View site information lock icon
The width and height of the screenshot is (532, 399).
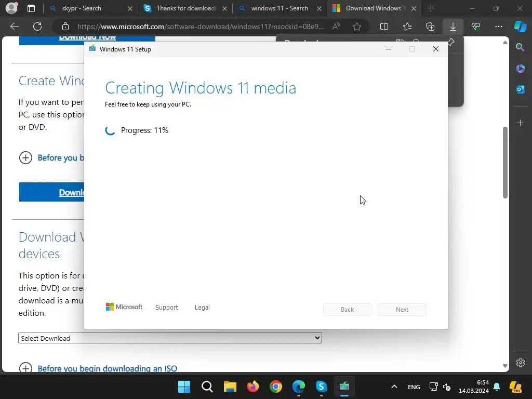tap(65, 26)
